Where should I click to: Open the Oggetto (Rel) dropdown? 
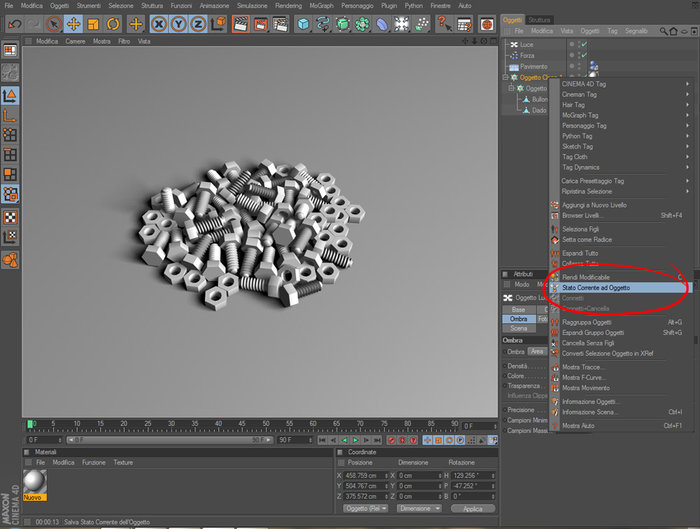[x=365, y=508]
